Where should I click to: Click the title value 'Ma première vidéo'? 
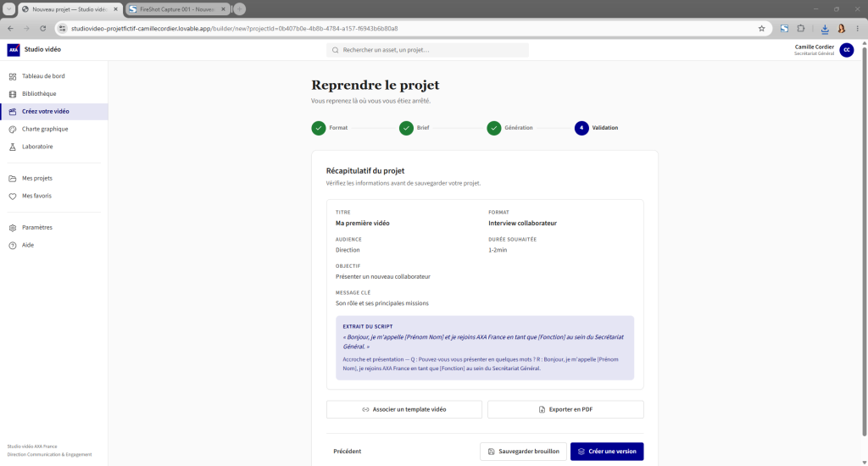point(363,224)
